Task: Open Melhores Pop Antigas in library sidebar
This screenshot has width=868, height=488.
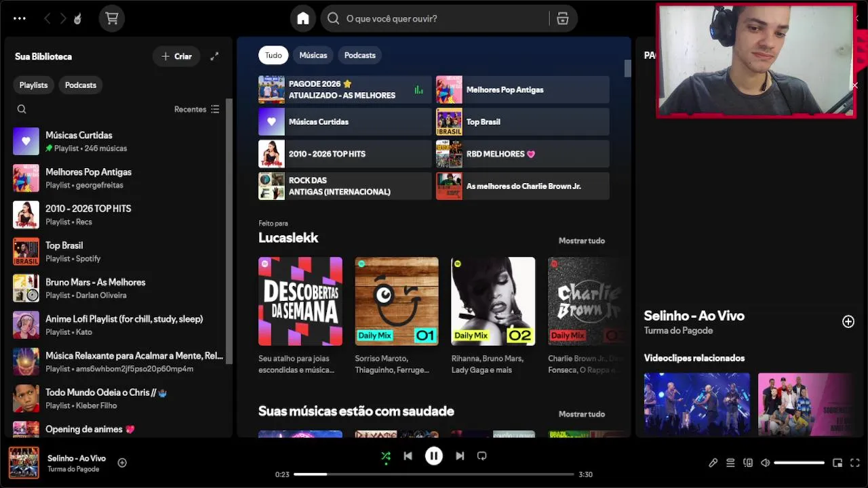Action: pyautogui.click(x=117, y=178)
